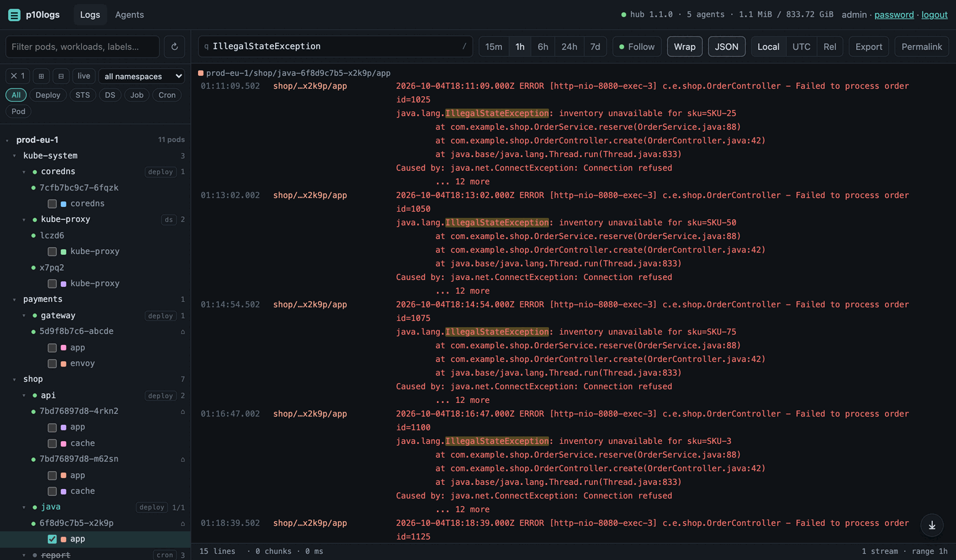
Task: Open the all namespaces dropdown
Action: [141, 76]
